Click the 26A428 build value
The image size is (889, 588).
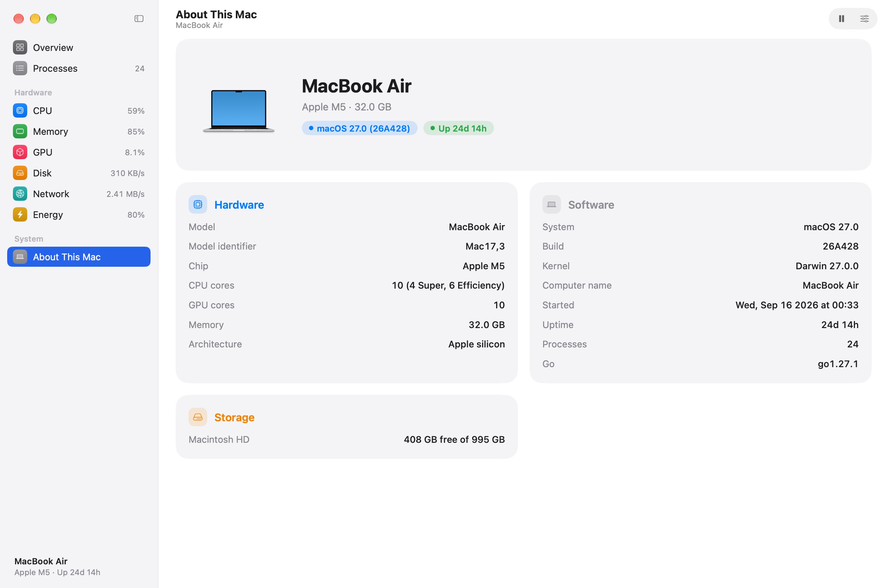(840, 246)
